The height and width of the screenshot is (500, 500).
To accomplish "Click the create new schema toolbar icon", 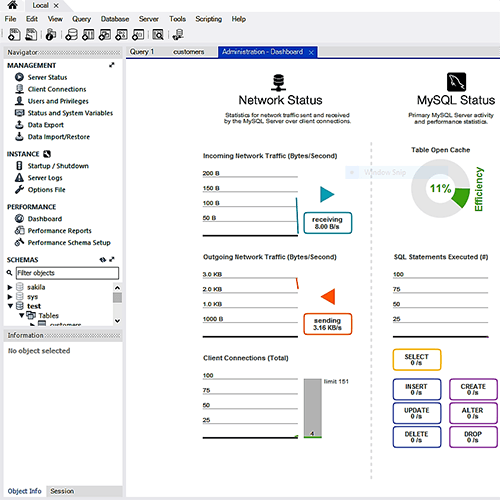I will click(x=71, y=34).
